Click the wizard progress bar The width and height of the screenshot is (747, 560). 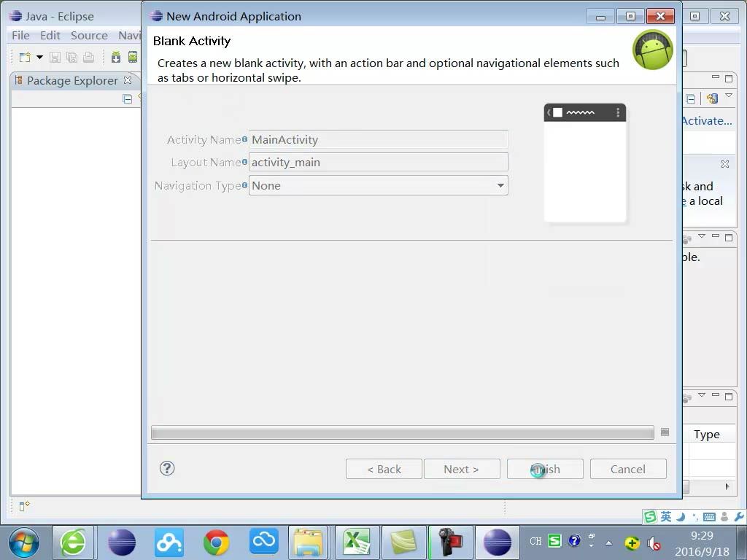tap(403, 432)
